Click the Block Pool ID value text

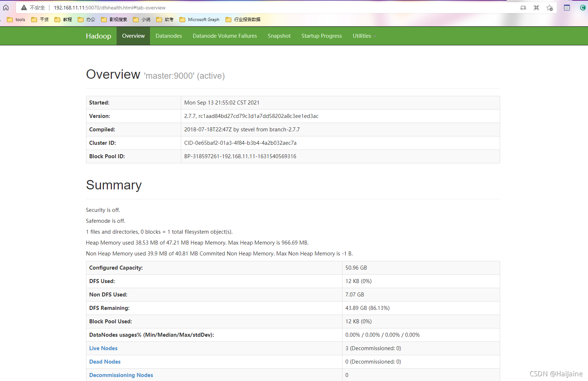click(x=240, y=156)
